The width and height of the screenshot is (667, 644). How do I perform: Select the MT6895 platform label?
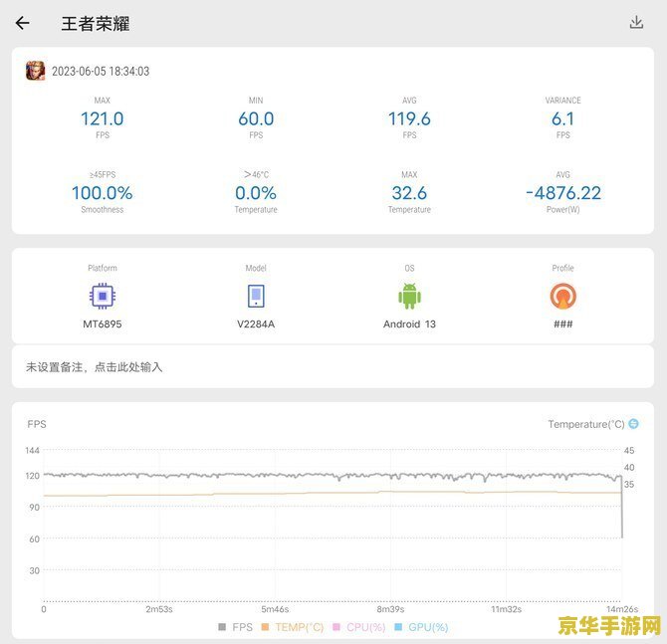[103, 324]
